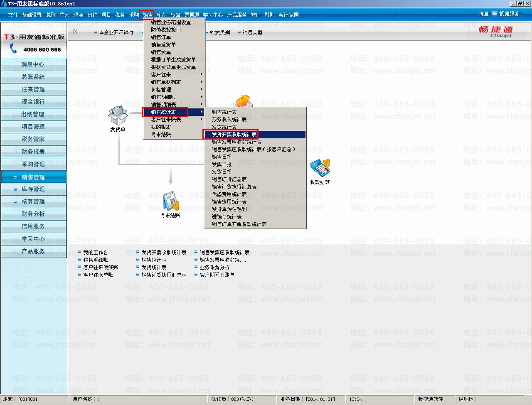The image size is (532, 405).
Task: Select 销售发货单 in the sales menu
Action: pyautogui.click(x=163, y=45)
